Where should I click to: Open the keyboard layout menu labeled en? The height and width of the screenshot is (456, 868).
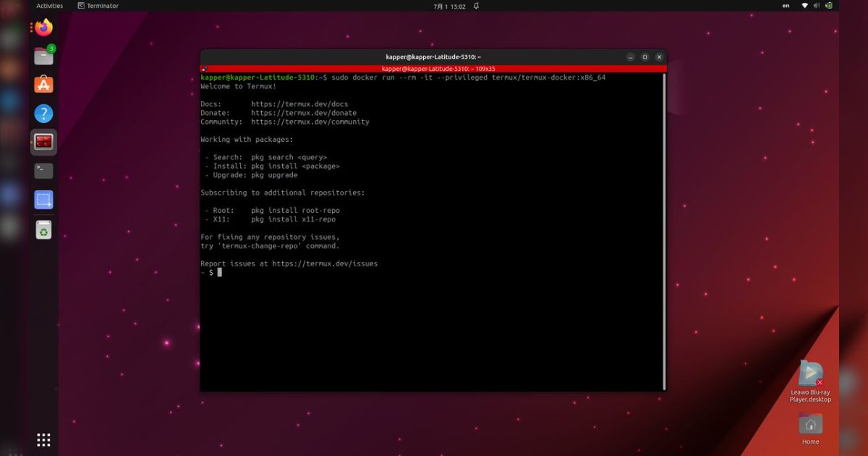pyautogui.click(x=786, y=5)
